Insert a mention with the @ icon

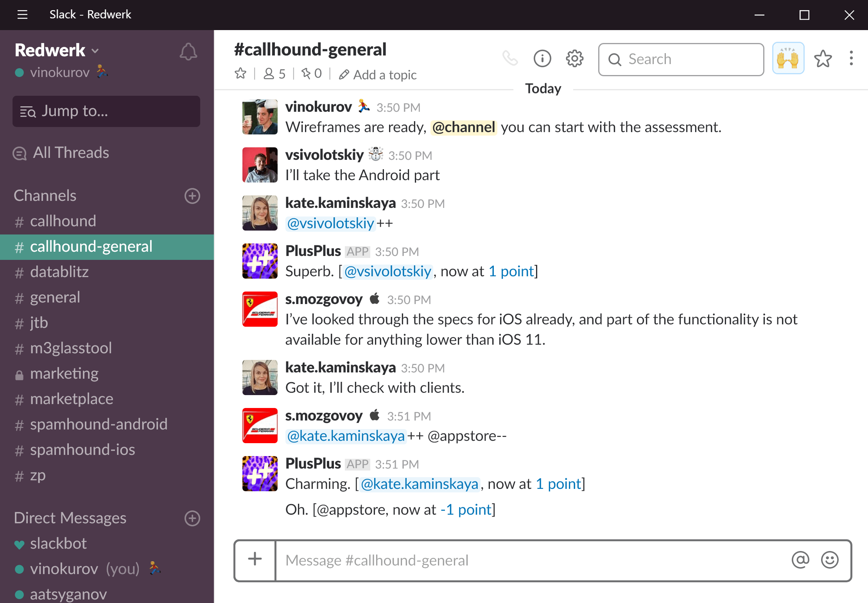coord(800,560)
